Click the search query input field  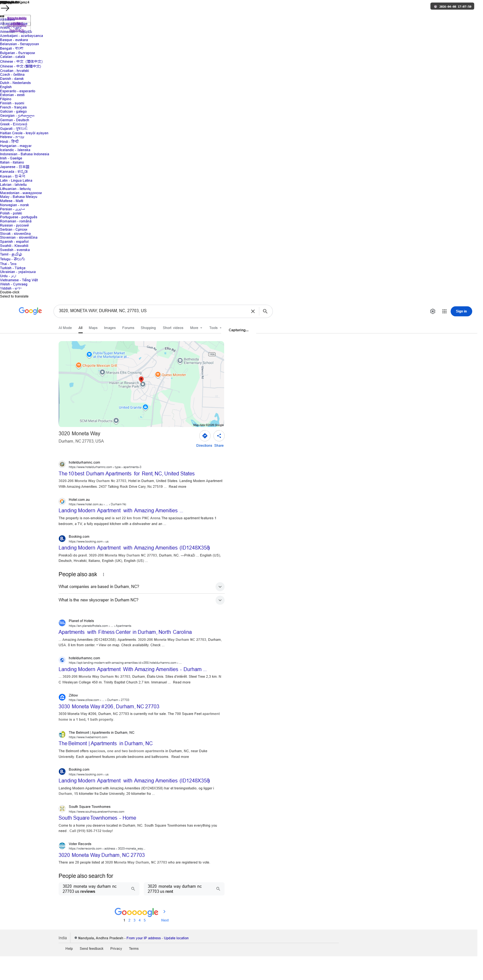point(152,311)
